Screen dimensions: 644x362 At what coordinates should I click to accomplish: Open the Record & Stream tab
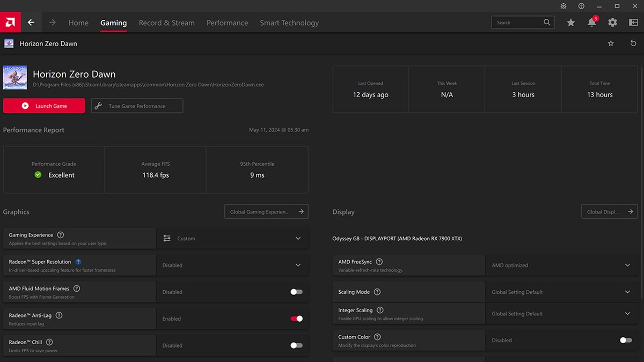click(x=166, y=23)
